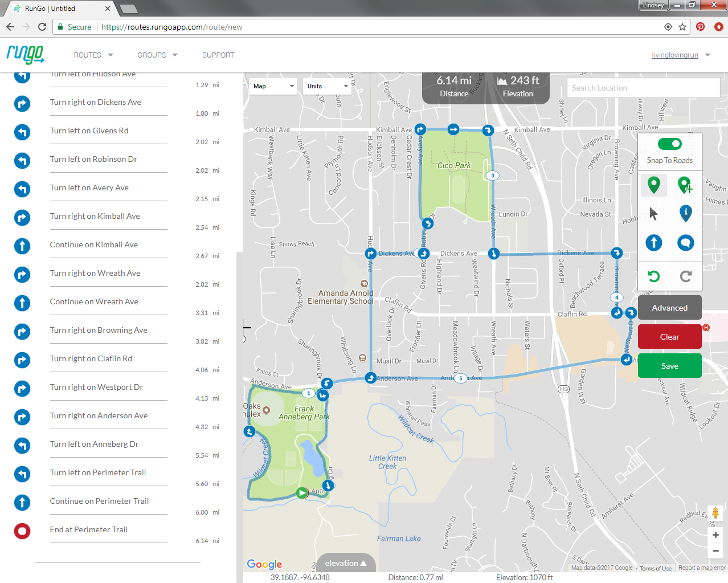Open the Units dropdown

[x=327, y=86]
